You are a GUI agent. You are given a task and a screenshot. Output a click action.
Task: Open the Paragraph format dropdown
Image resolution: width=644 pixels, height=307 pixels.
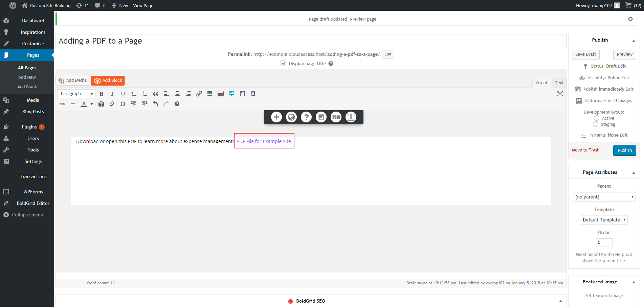point(76,94)
